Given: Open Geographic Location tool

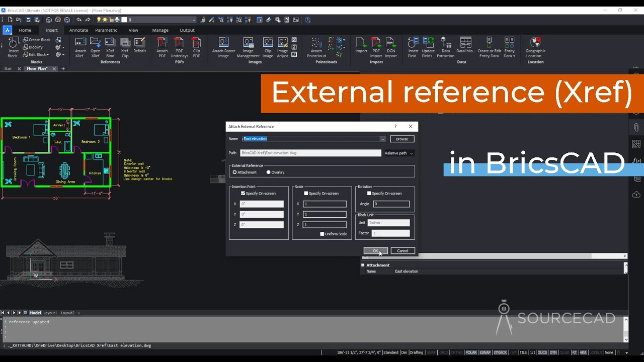Looking at the screenshot, I should [535, 47].
